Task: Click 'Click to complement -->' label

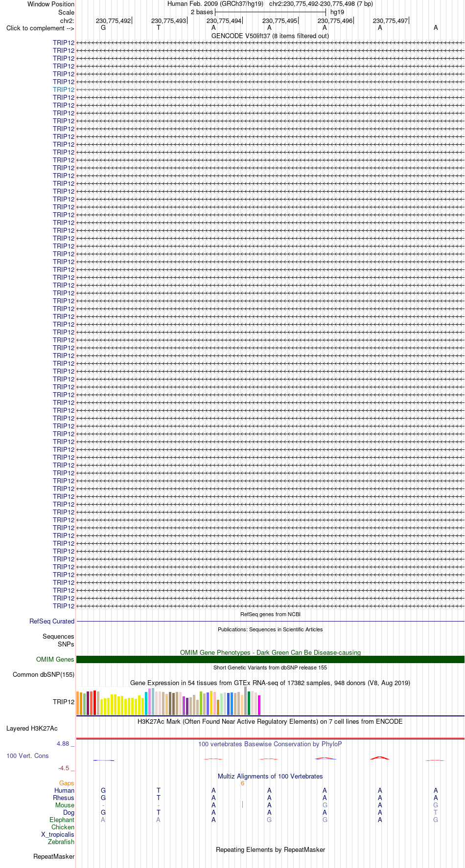Action: pos(40,28)
